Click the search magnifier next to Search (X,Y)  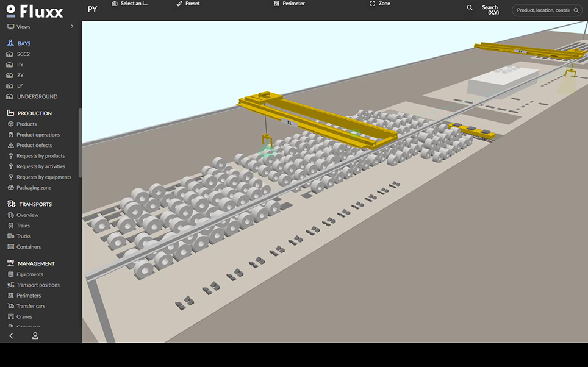click(x=470, y=8)
